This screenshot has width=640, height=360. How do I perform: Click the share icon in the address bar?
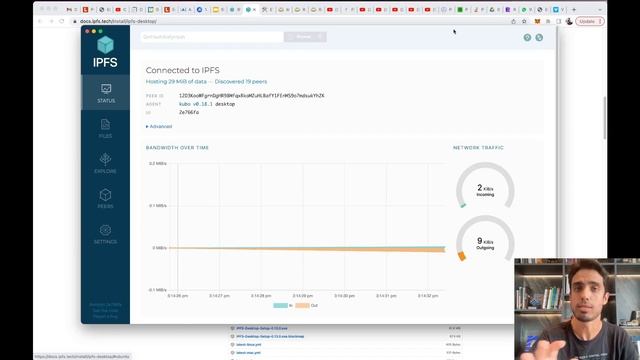click(513, 21)
